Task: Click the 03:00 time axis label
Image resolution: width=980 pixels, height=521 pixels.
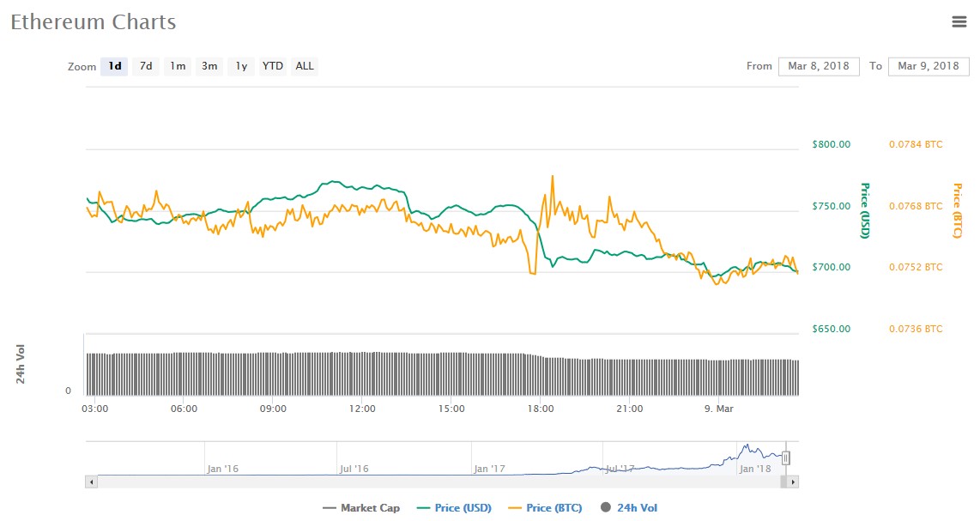Action: tap(95, 409)
